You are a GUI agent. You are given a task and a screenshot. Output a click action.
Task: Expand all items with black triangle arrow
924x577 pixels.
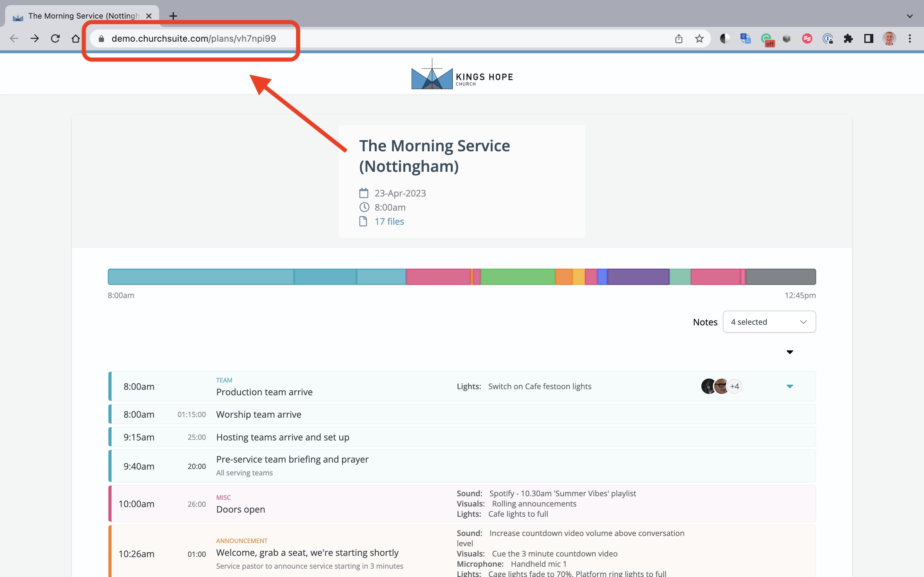790,352
